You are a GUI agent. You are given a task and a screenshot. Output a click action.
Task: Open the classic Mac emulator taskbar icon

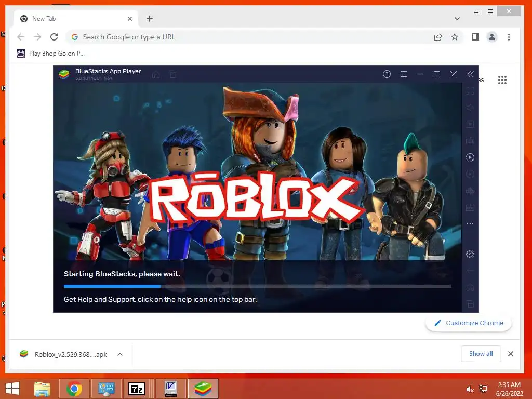[x=170, y=389]
